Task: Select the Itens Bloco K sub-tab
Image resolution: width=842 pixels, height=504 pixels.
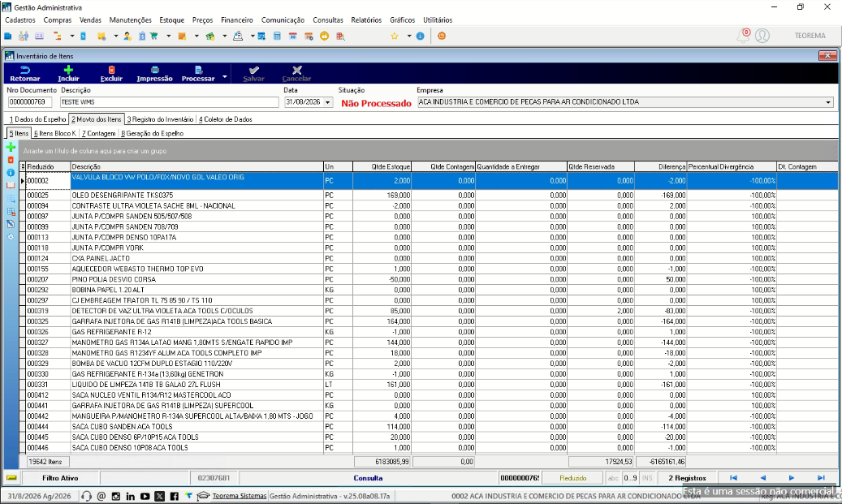Action: [x=54, y=133]
